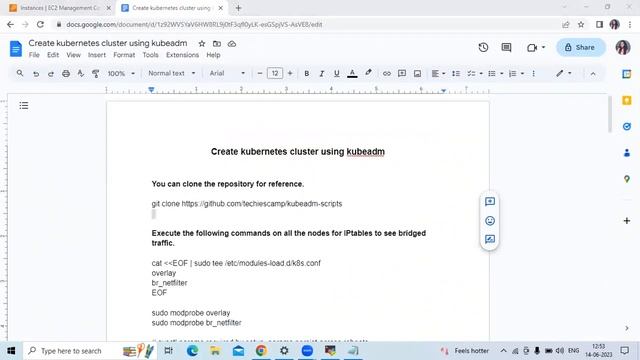Open the text alignment dropdown

click(438, 73)
